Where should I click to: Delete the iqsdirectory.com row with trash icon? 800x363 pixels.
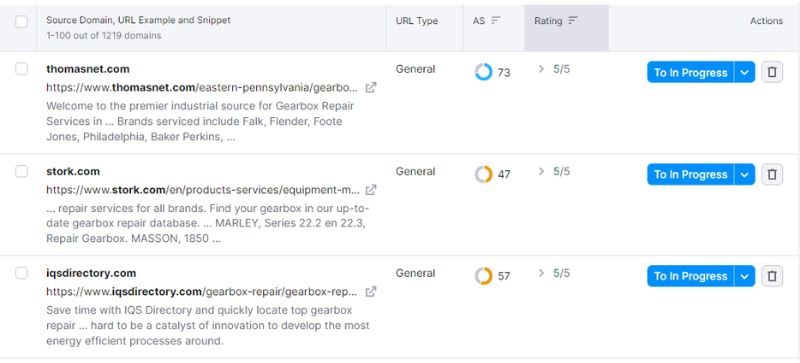coord(772,276)
